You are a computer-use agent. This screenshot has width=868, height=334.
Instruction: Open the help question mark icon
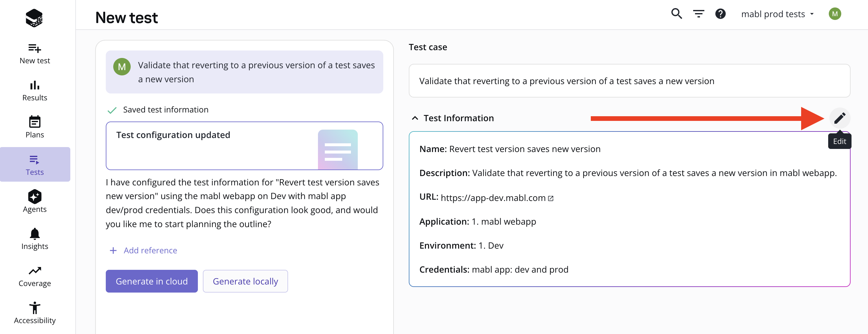click(x=721, y=14)
